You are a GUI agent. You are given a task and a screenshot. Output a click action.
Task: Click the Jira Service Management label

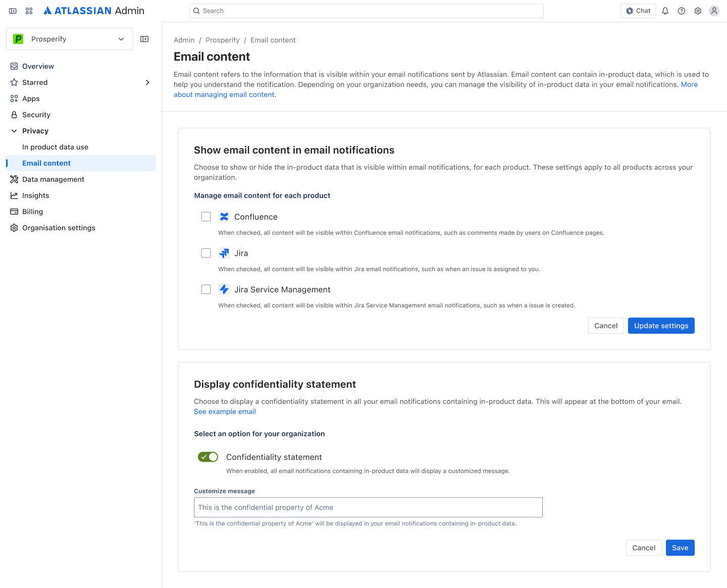pyautogui.click(x=282, y=289)
